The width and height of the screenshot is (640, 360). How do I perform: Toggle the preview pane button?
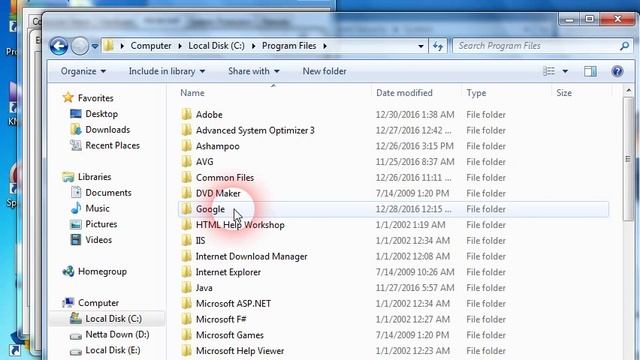[590, 71]
